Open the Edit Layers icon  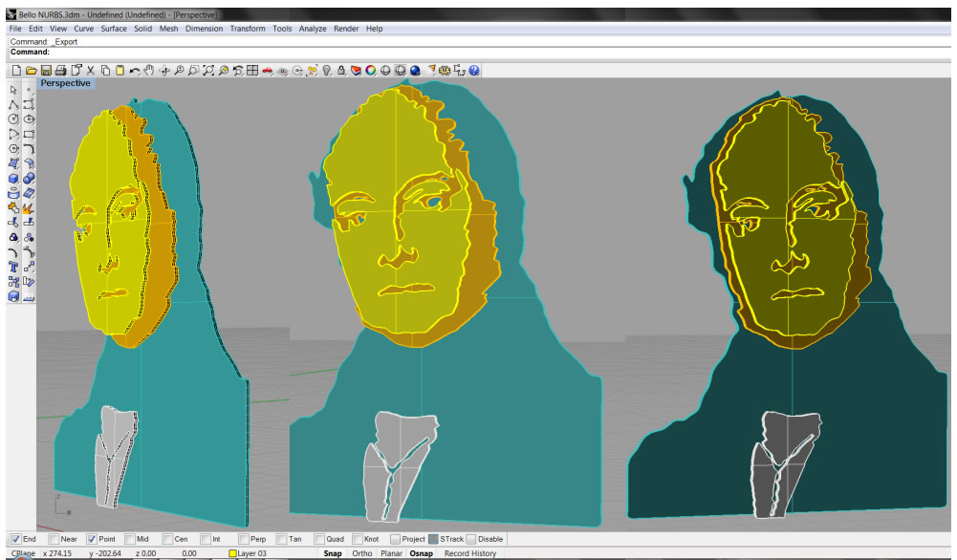tap(356, 71)
